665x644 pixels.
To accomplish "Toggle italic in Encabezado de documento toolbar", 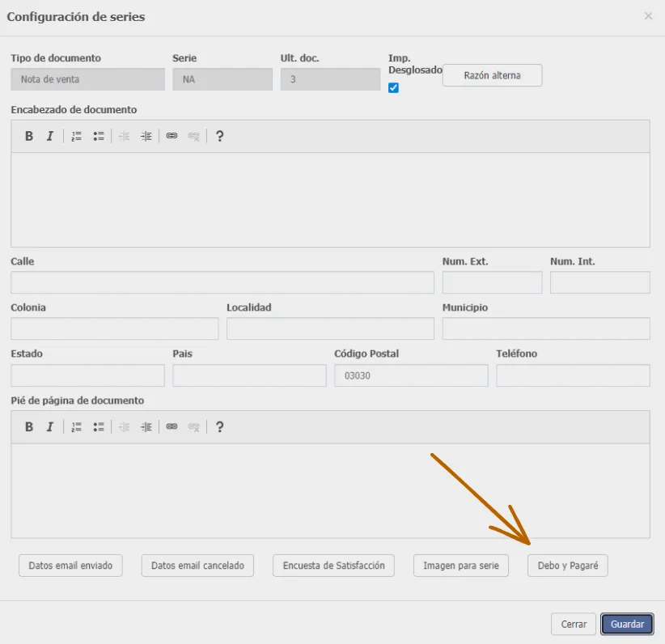I will tap(50, 136).
